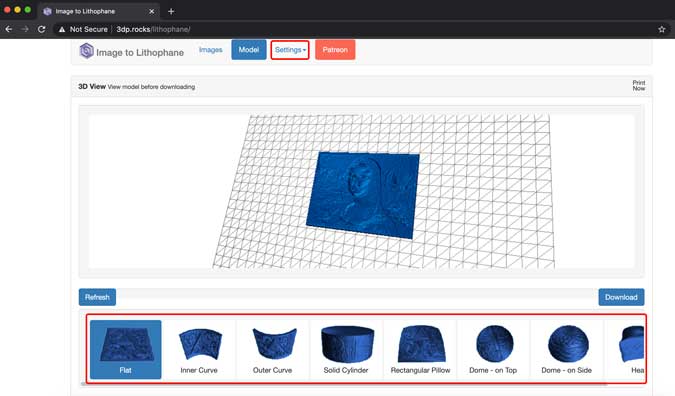The image size is (675, 396).
Task: Click the Patreon button
Action: tap(335, 50)
